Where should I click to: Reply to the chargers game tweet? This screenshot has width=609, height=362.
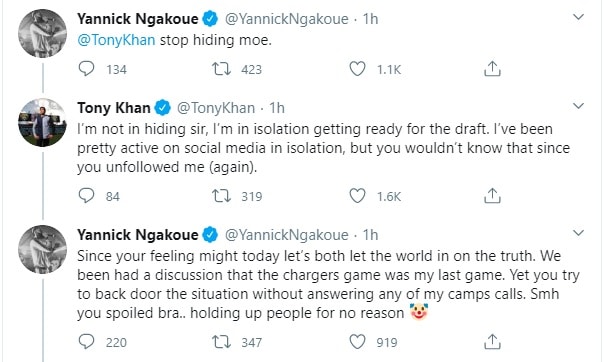coord(86,342)
